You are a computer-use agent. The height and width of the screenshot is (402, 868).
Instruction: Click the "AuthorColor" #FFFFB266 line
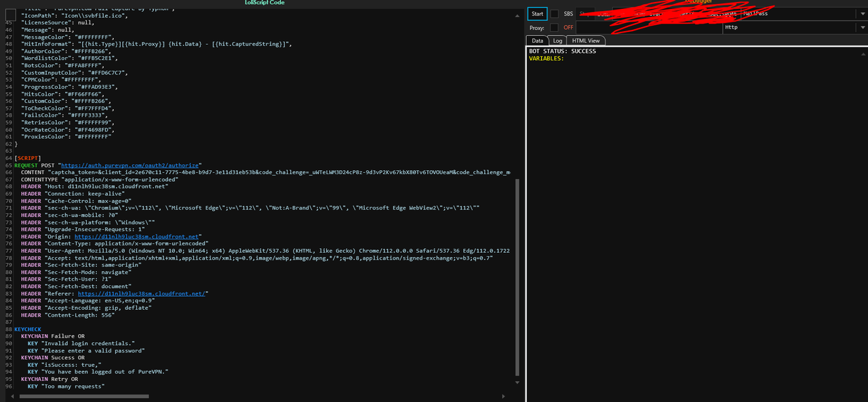[x=65, y=51]
